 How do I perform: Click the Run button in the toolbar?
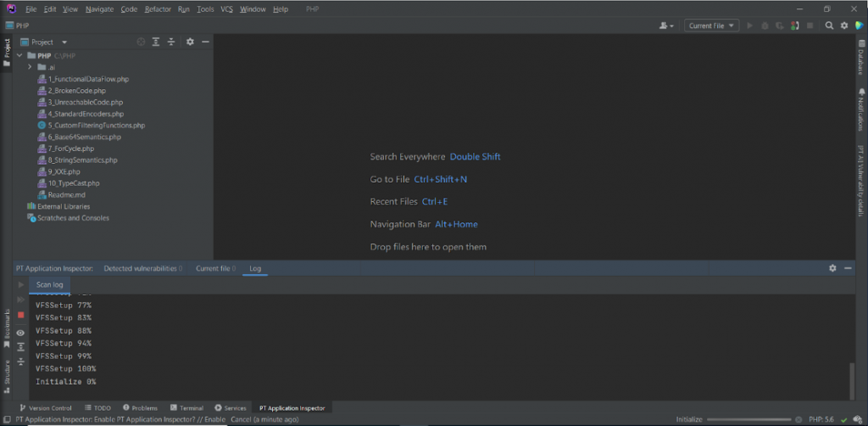[750, 25]
